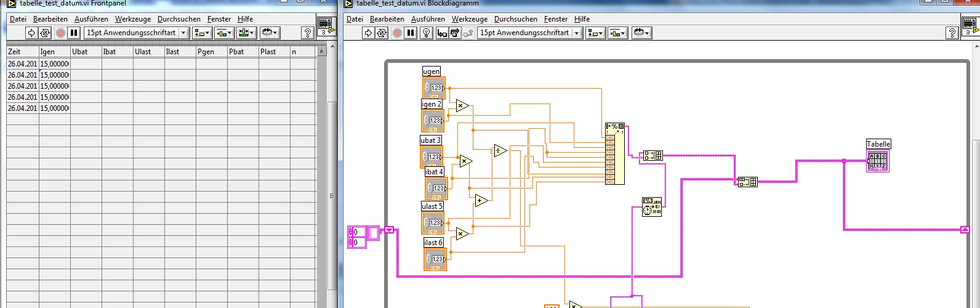This screenshot has height=308, width=980.
Task: Open Ausführen menu in Frontpanel window
Action: tap(91, 19)
